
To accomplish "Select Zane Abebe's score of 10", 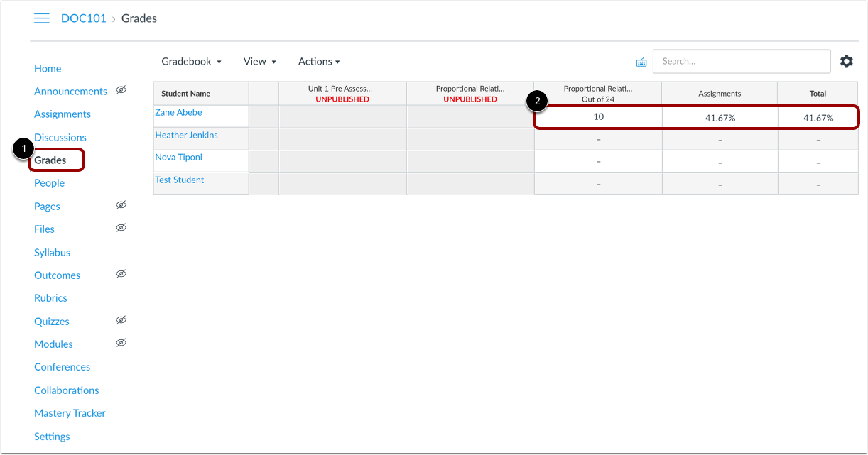I will (x=597, y=116).
